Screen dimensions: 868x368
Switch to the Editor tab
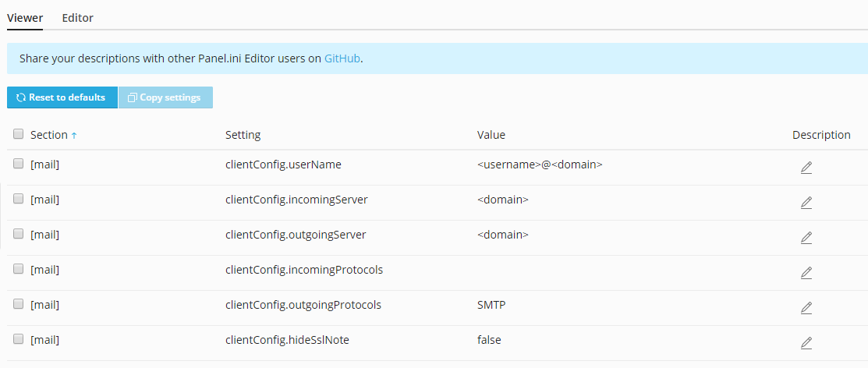click(x=78, y=18)
